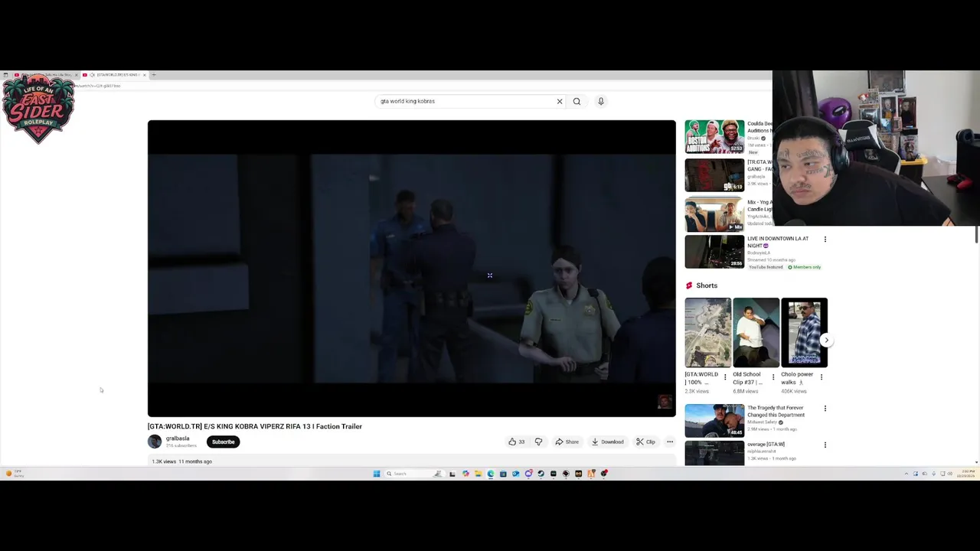The height and width of the screenshot is (551, 980).
Task: Open the overage [GTA:W] video thumbnail
Action: [x=714, y=453]
